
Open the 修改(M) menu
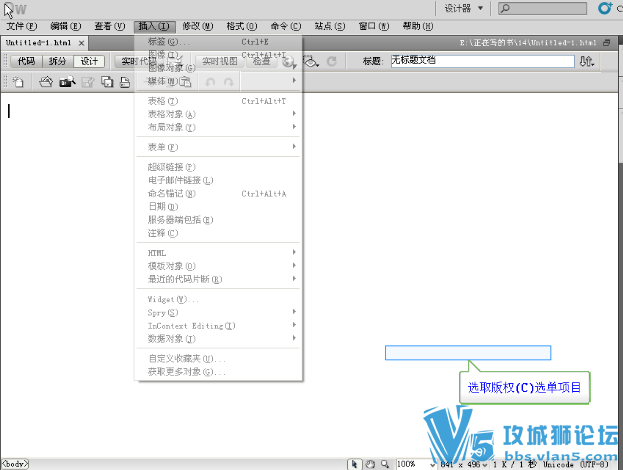click(x=197, y=26)
